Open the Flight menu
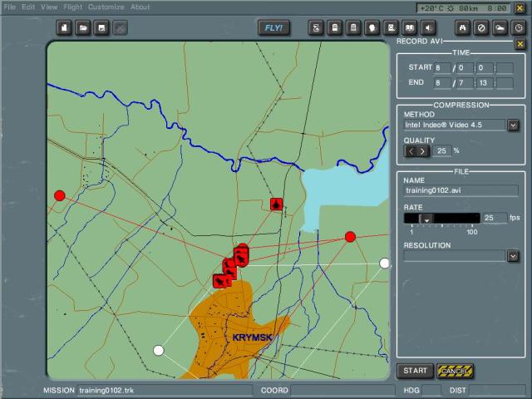Screen dimensions: 532x399 coord(73,7)
